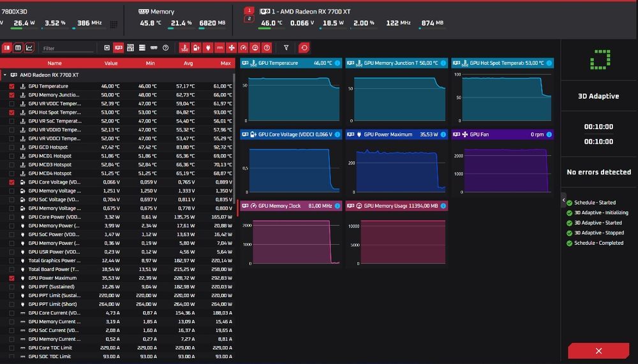638x364 pixels.
Task: Uncheck the GPU Temperature row checkbox
Action: tap(11, 86)
